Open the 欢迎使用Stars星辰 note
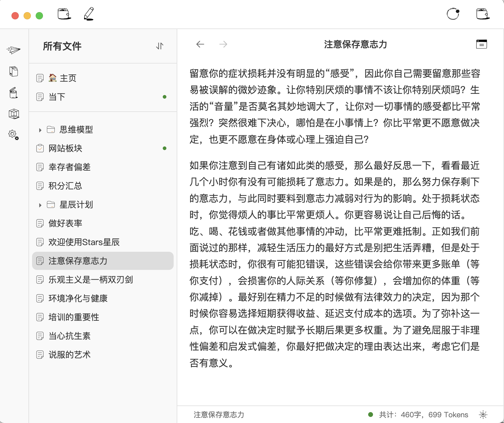Viewport: 504px width, 423px height. tap(84, 242)
